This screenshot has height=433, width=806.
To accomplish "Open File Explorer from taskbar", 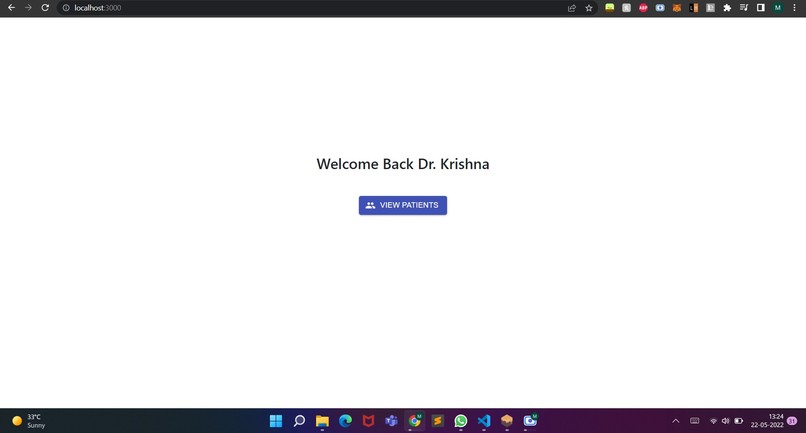I will 322,421.
